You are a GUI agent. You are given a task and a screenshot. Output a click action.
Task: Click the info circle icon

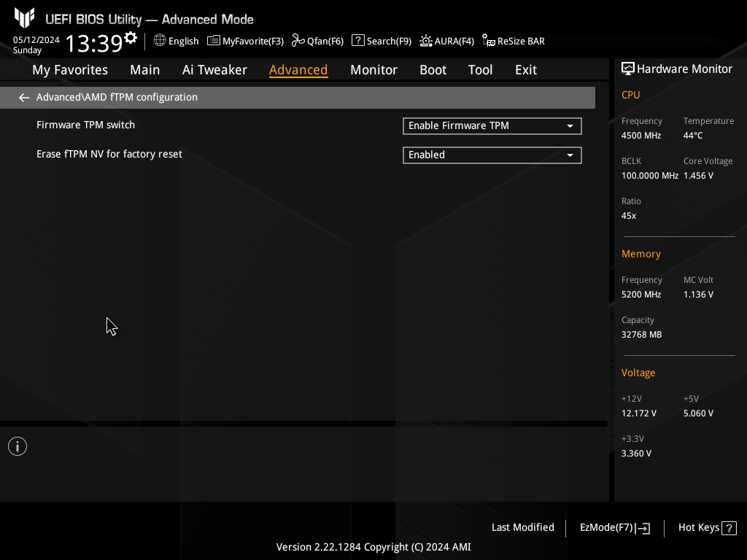pyautogui.click(x=18, y=446)
